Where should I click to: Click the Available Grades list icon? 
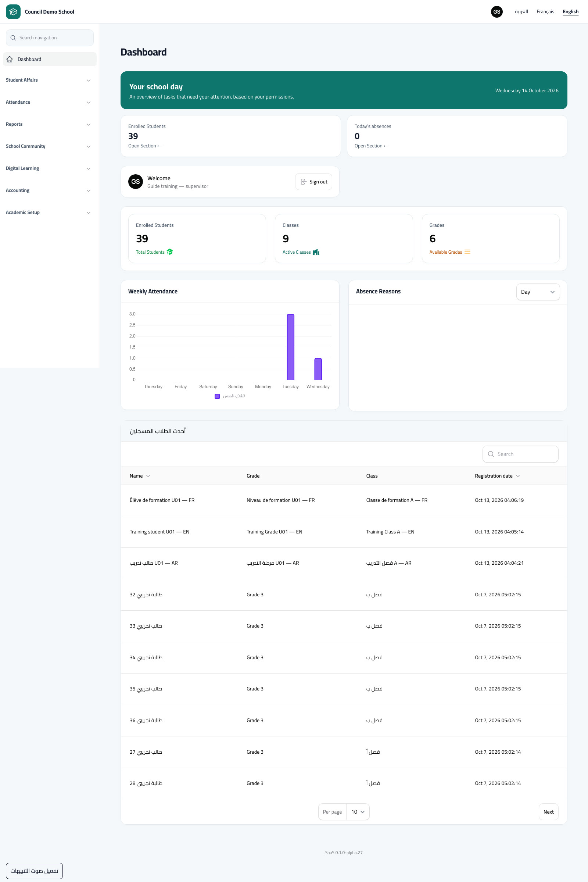pos(467,252)
